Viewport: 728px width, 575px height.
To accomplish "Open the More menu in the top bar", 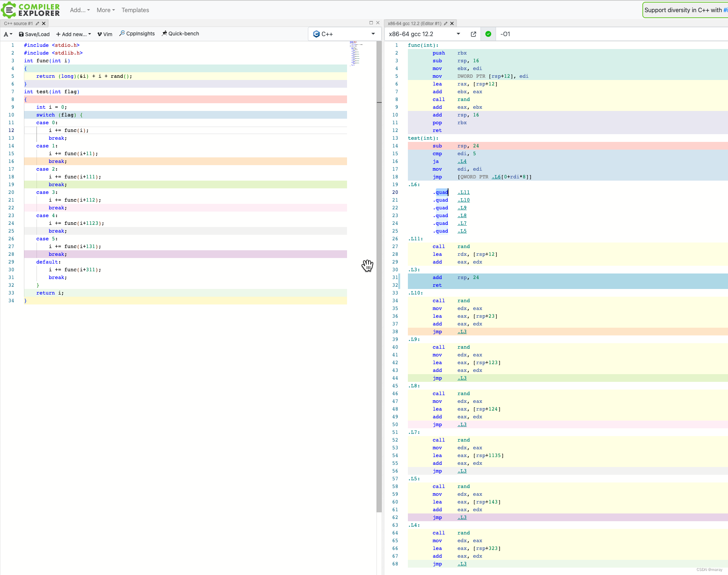I will pyautogui.click(x=105, y=10).
